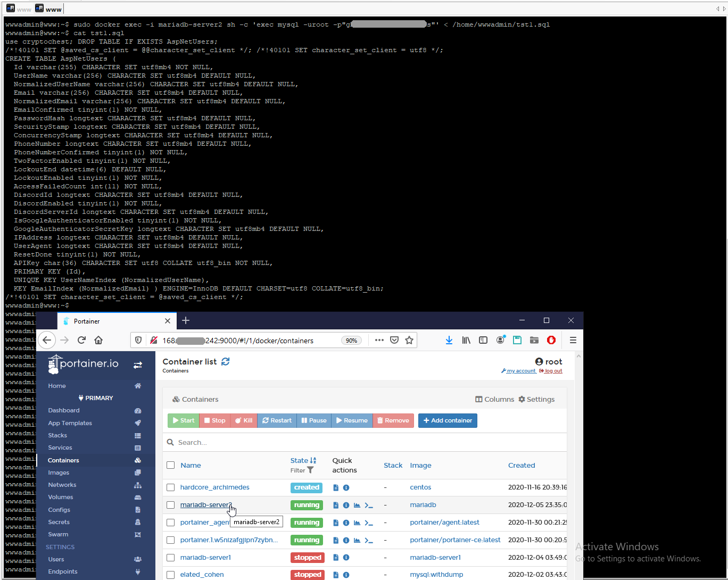Click the teal save extension icon
The image size is (728, 580).
pyautogui.click(x=517, y=340)
